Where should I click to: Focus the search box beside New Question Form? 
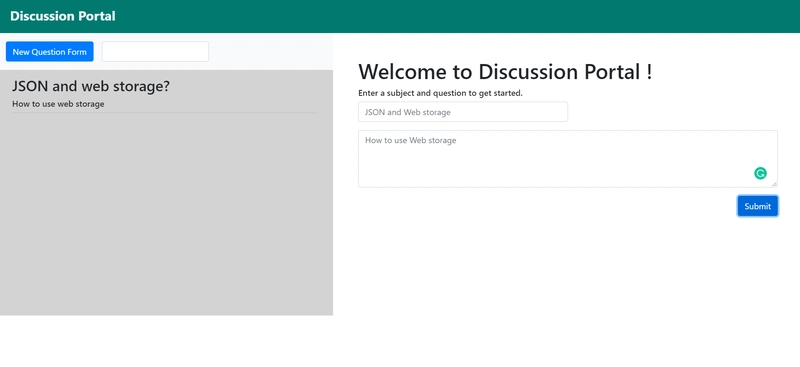pyautogui.click(x=155, y=52)
